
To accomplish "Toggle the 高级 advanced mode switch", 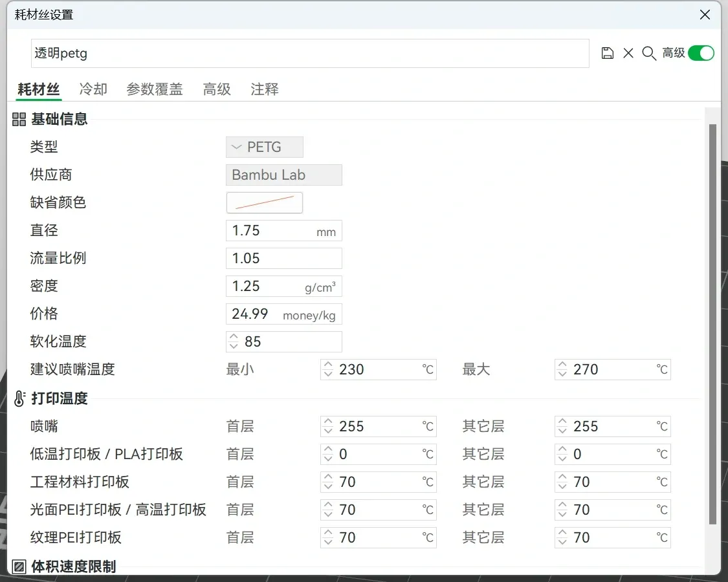I will click(x=701, y=53).
